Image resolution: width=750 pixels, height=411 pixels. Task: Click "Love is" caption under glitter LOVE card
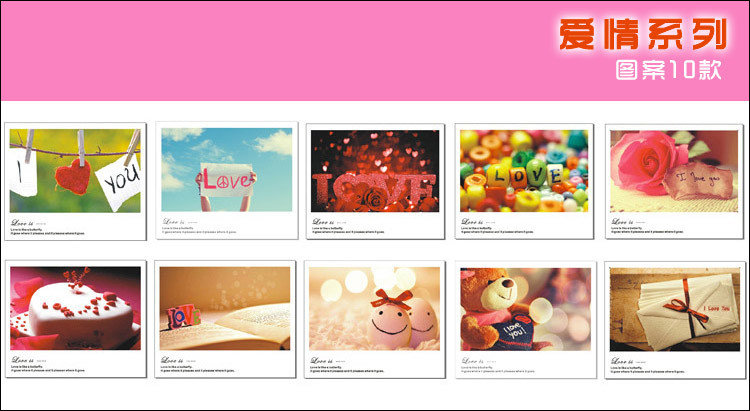pos(323,221)
